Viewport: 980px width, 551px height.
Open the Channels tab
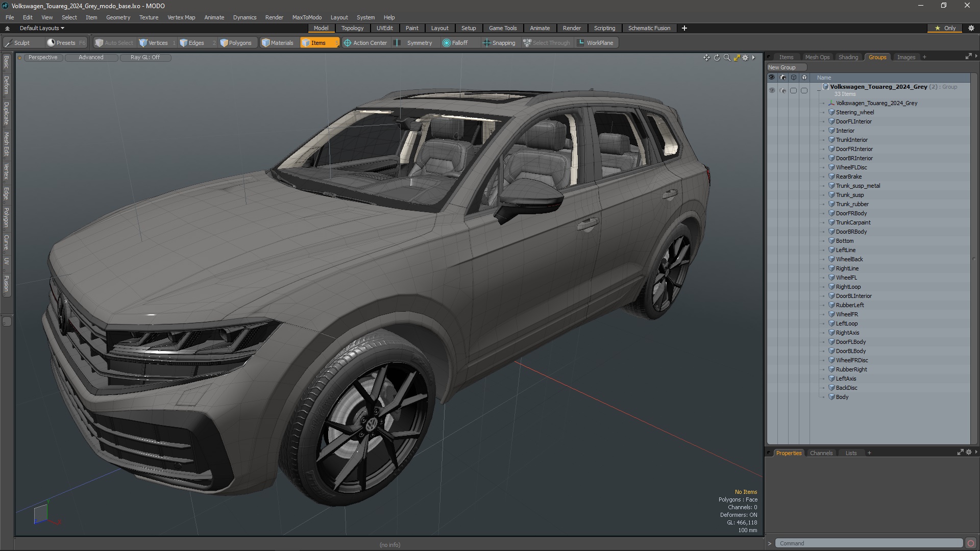[x=821, y=453]
